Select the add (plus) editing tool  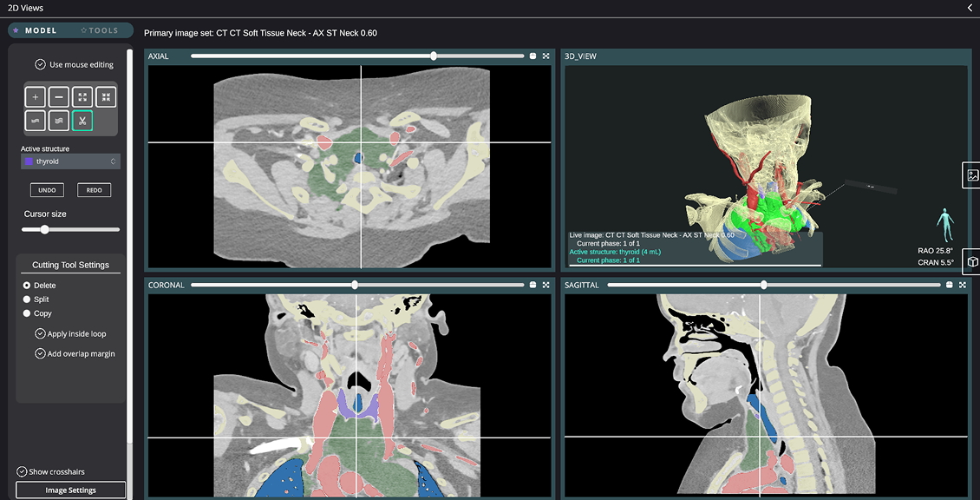35,97
